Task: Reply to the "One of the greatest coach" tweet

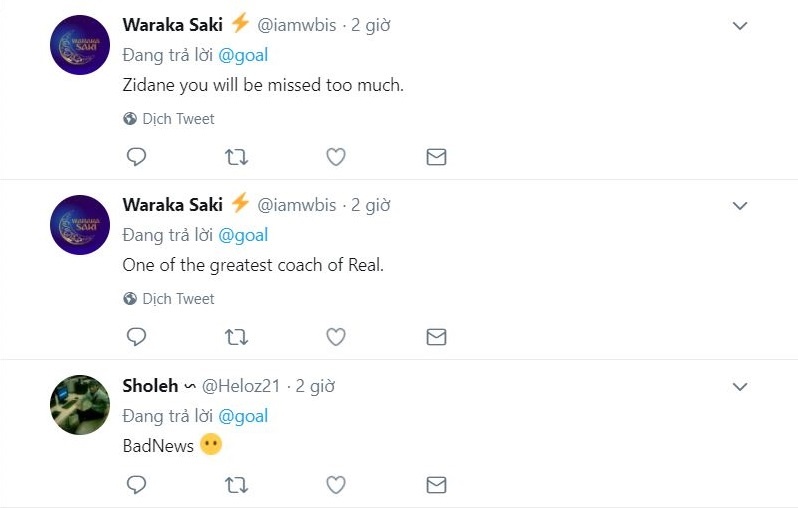Action: 137,337
